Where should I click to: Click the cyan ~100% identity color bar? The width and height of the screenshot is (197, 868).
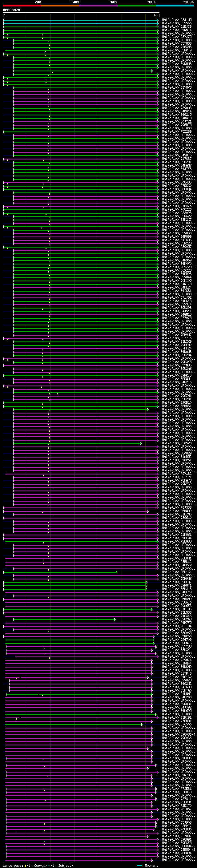point(175,6)
